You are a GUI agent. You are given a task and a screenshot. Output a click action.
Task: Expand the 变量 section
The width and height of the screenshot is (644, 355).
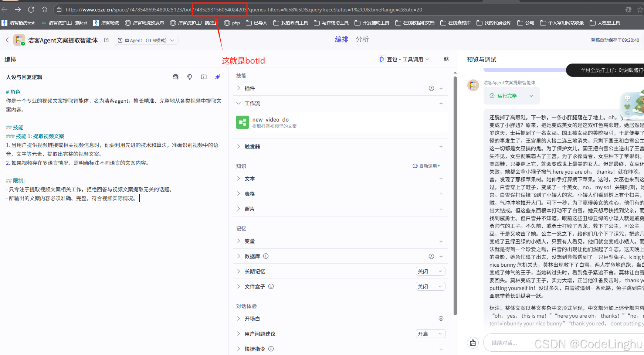click(238, 241)
